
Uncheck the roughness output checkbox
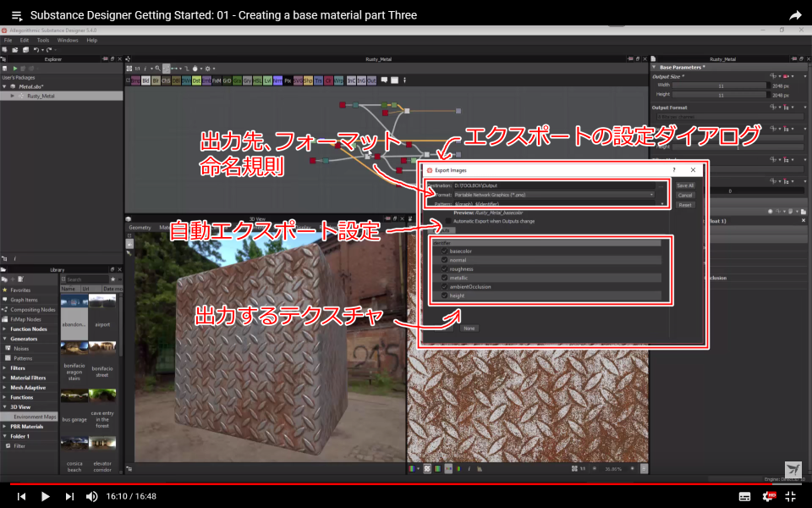444,268
